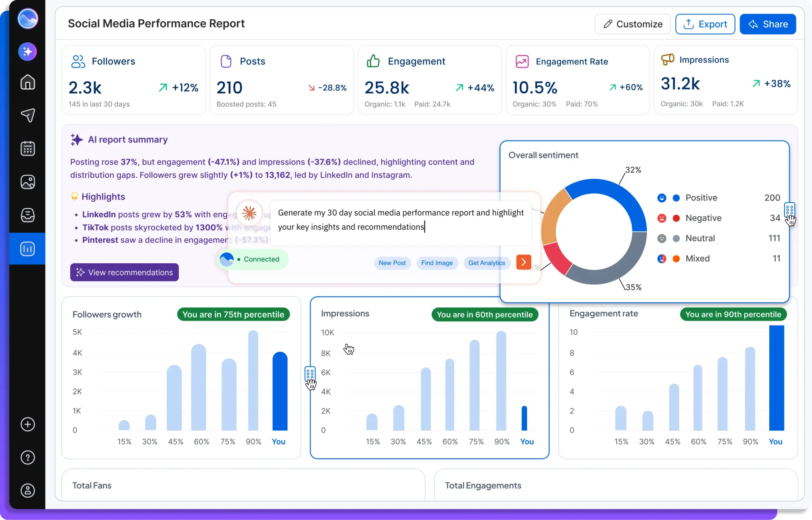Click the Negative sentiment face icon
The image size is (812, 520).
point(662,218)
